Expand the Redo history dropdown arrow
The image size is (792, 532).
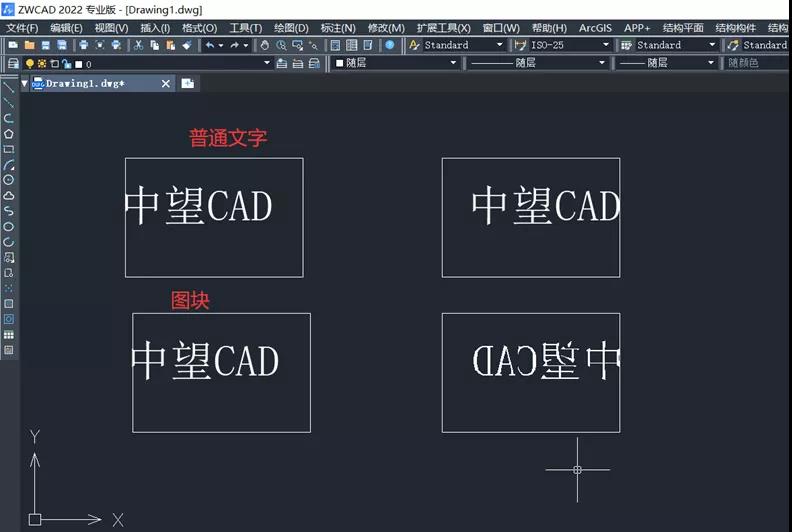click(x=246, y=45)
